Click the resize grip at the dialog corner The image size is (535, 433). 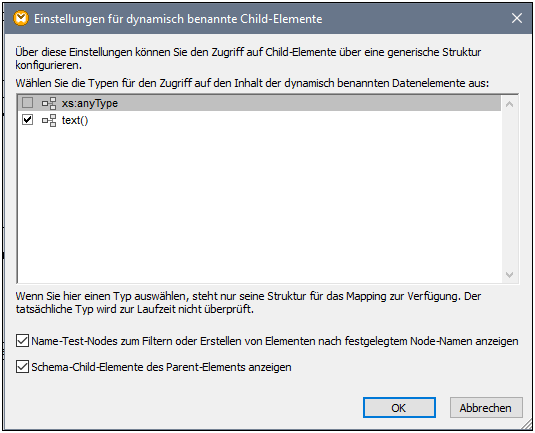tap(526, 425)
